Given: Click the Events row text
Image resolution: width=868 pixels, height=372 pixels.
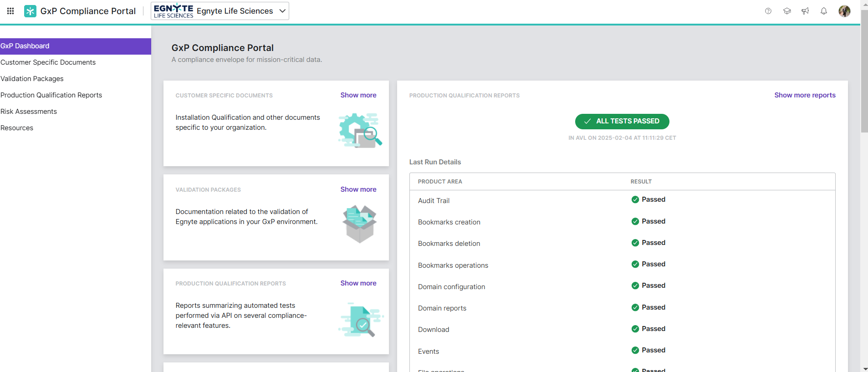Looking at the screenshot, I should pyautogui.click(x=429, y=352).
